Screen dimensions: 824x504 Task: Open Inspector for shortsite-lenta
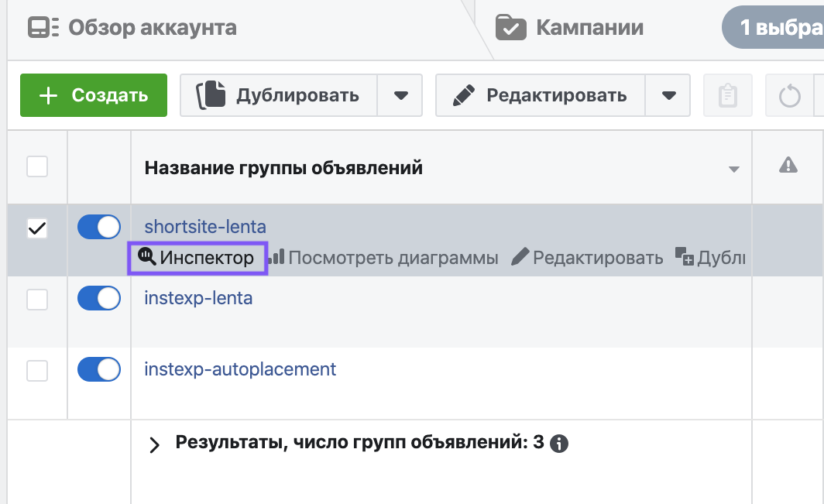click(x=197, y=258)
